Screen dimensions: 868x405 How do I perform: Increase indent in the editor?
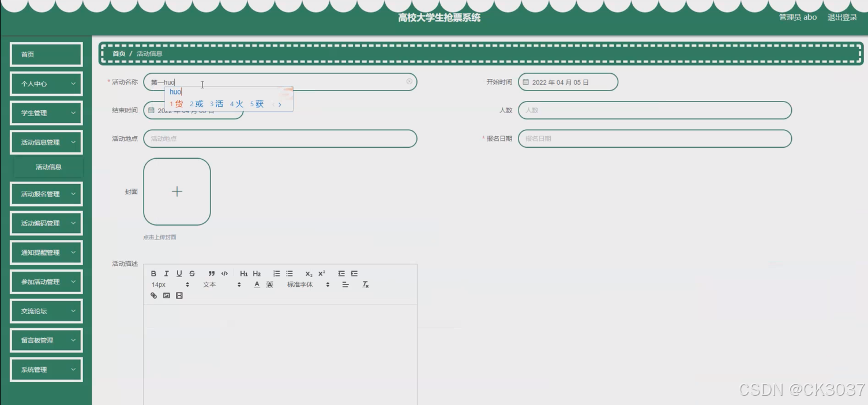pyautogui.click(x=354, y=273)
